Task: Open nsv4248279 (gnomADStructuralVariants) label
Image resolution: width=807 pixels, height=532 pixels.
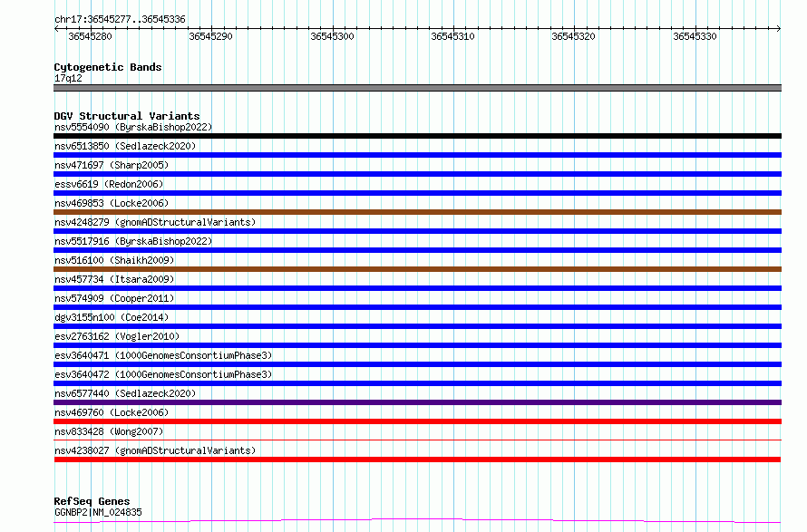Action: coord(155,222)
